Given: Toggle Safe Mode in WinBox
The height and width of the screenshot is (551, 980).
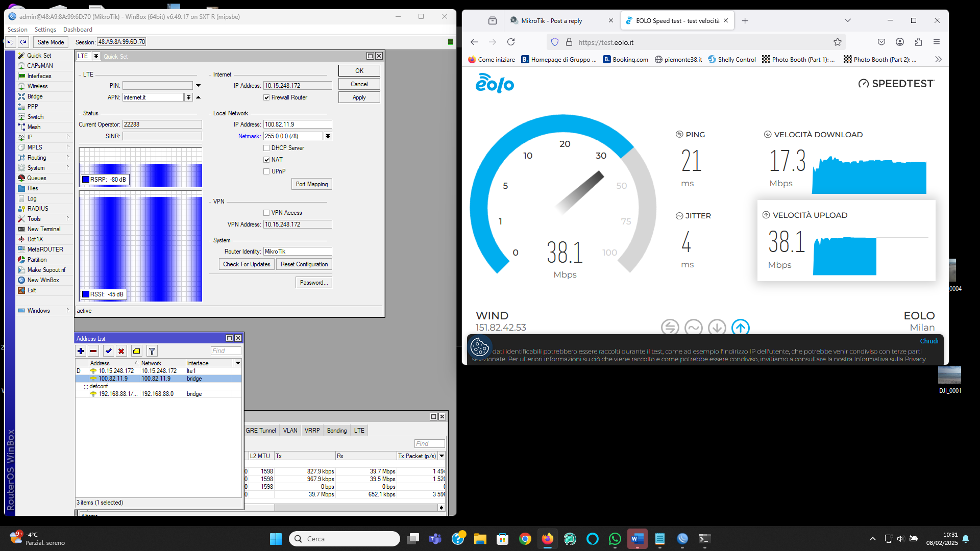Looking at the screenshot, I should tap(51, 42).
